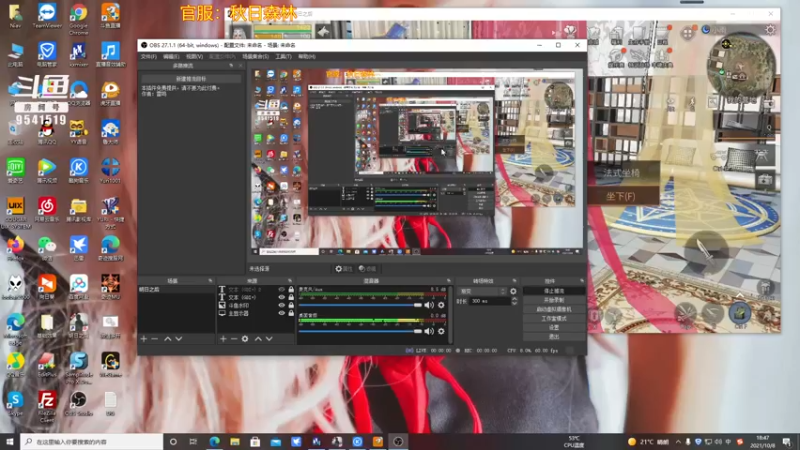The image size is (800, 450).
Task: Click Start Virtual Camera button
Action: tap(554, 309)
